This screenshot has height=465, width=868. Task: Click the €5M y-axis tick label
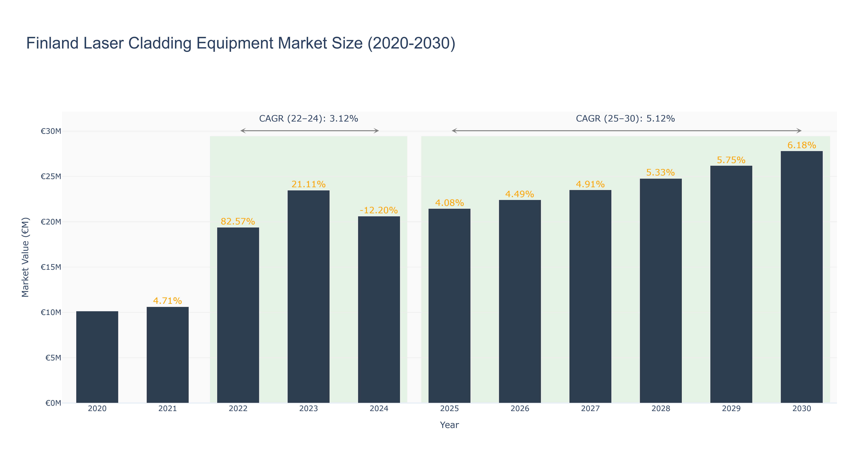53,358
